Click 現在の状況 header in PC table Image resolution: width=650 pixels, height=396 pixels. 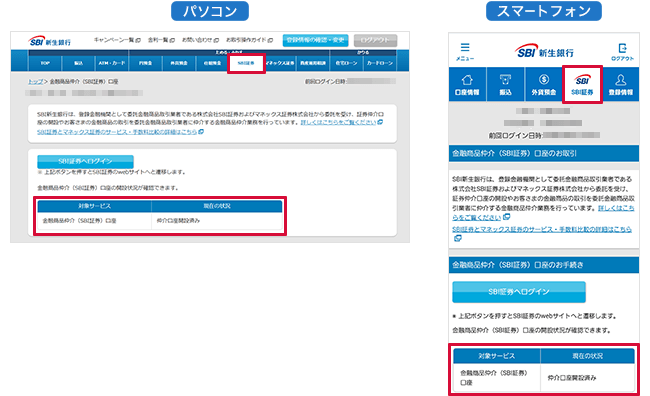[217, 206]
